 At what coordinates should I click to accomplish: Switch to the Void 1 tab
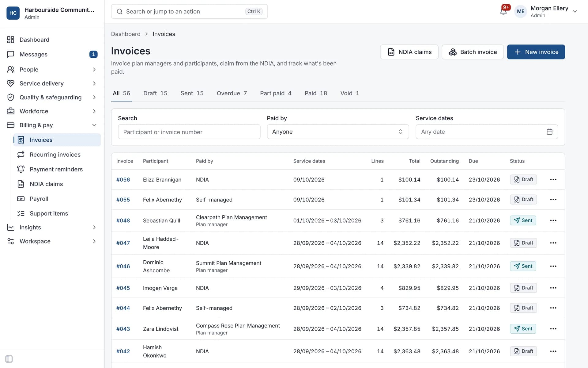tap(350, 93)
